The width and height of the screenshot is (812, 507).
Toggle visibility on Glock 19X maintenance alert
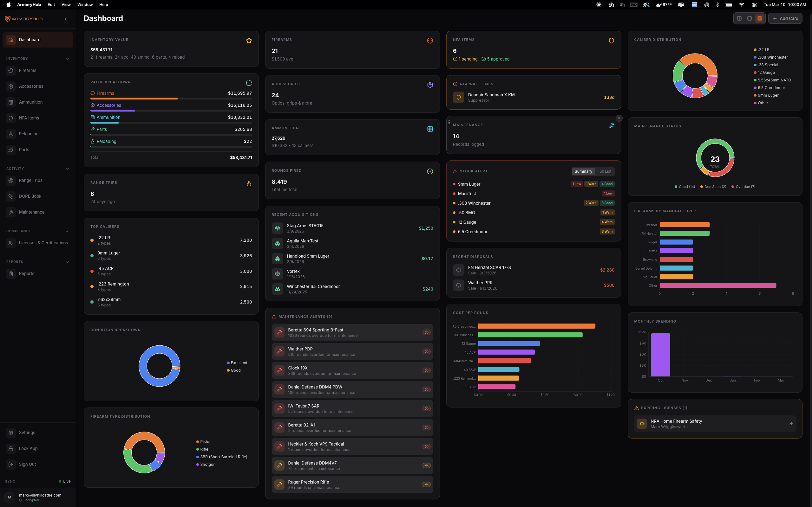pyautogui.click(x=427, y=370)
